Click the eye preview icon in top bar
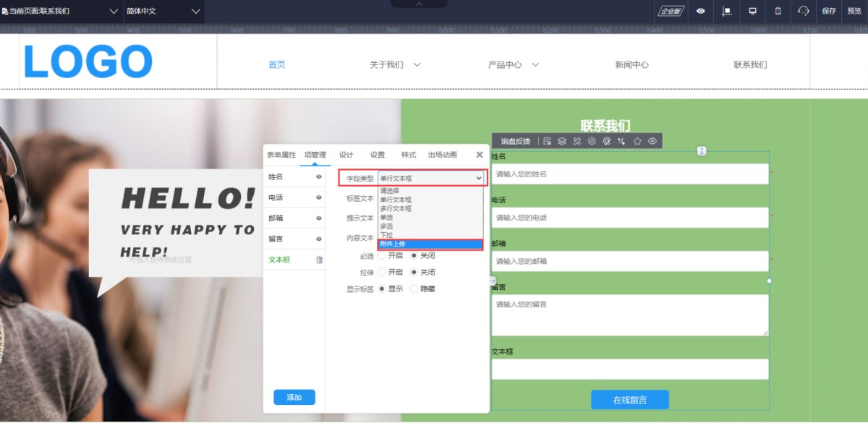 click(700, 11)
